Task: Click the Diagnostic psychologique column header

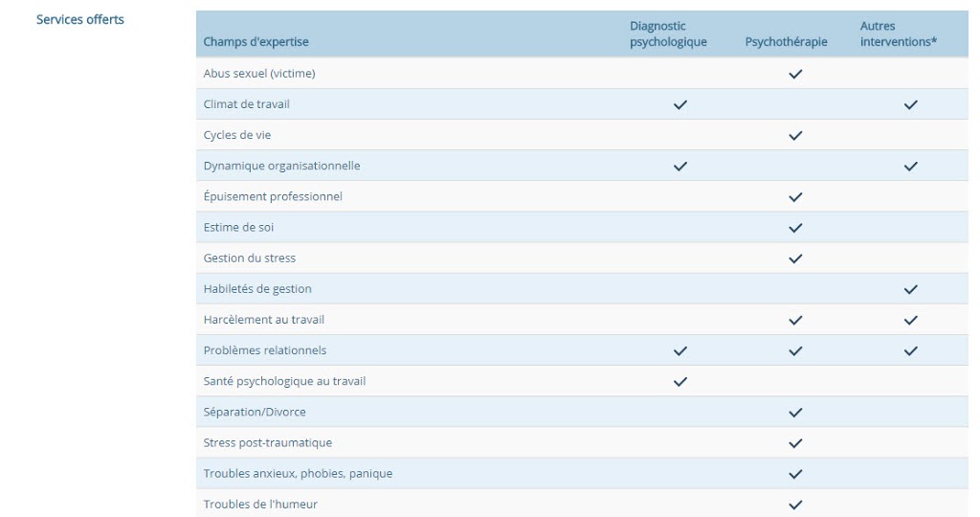Action: pyautogui.click(x=668, y=34)
